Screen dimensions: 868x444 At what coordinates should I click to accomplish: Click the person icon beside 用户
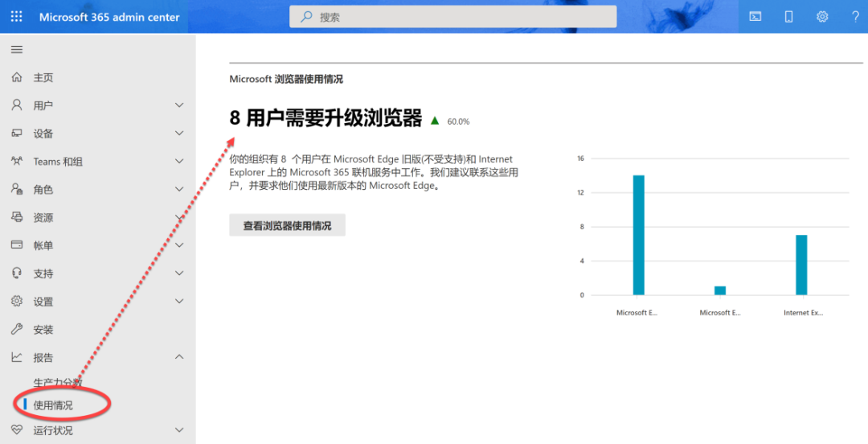(17, 105)
